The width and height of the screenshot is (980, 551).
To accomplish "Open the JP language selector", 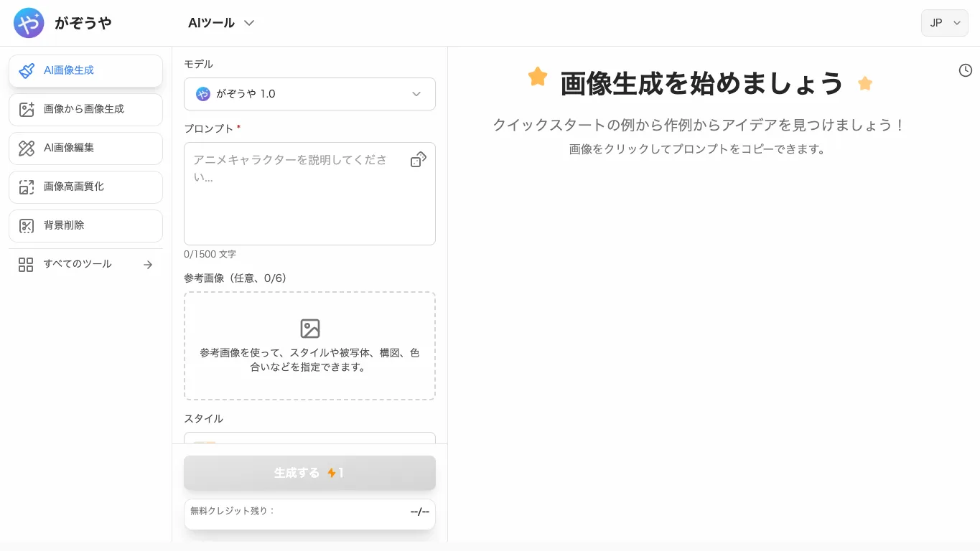I will pyautogui.click(x=944, y=23).
